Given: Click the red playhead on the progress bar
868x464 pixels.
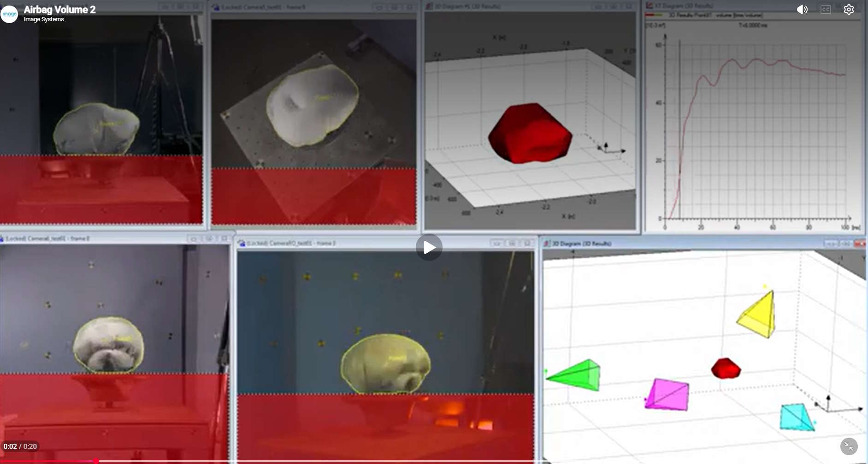Looking at the screenshot, I should point(96,461).
